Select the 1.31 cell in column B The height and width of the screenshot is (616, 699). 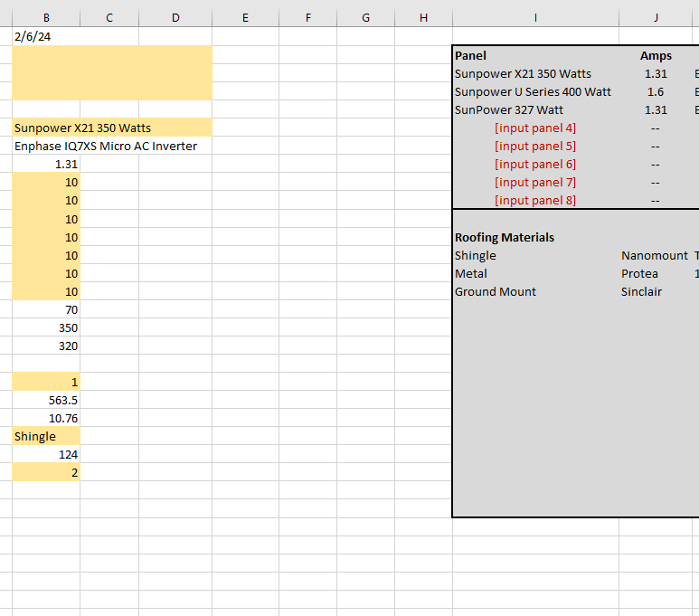46,164
